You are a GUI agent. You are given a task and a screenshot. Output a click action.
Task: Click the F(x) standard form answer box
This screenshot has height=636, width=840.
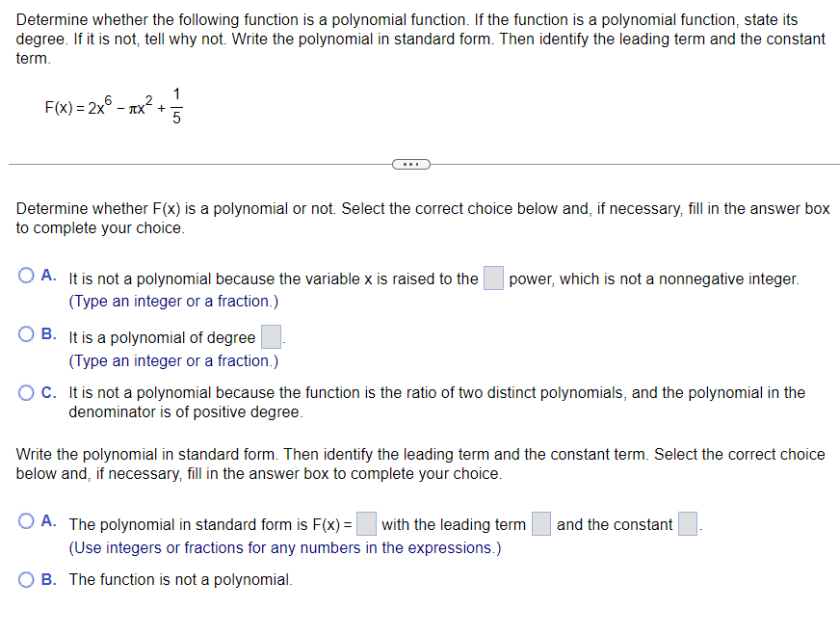366,523
